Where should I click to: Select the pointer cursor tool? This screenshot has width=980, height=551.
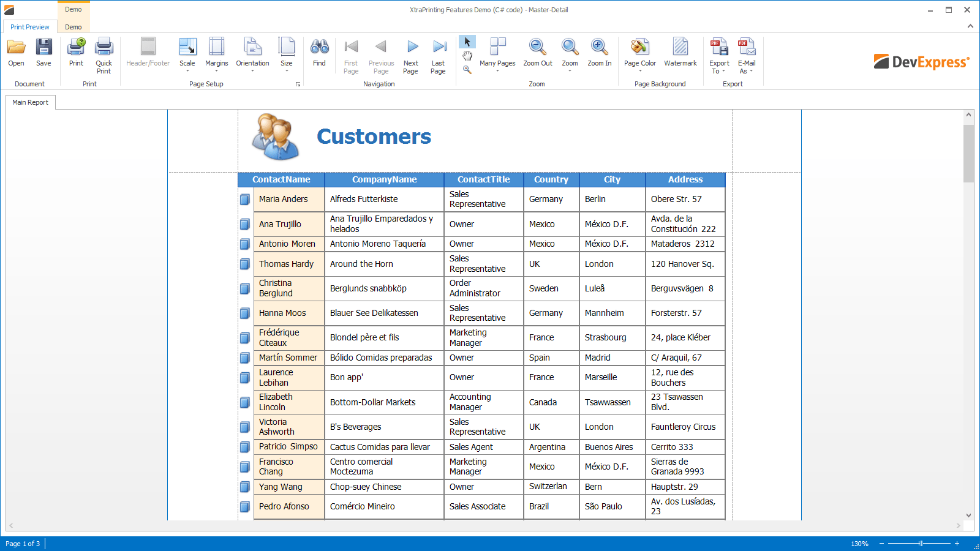pyautogui.click(x=467, y=42)
